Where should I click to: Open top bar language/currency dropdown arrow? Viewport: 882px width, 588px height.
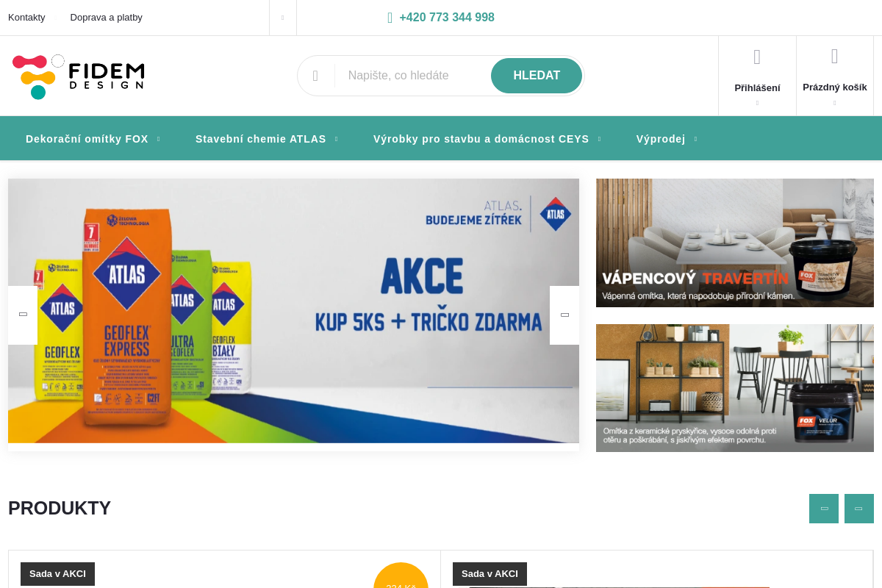(x=283, y=18)
